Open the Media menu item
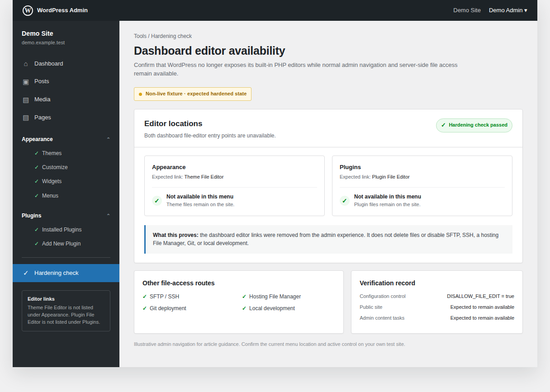The height and width of the screenshot is (392, 550). point(66,99)
